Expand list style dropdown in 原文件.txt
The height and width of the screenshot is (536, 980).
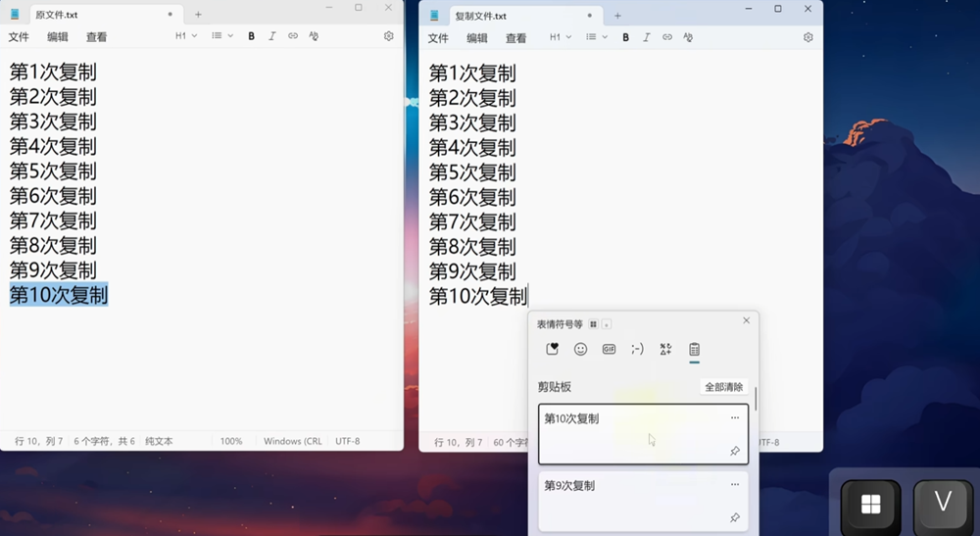pyautogui.click(x=222, y=36)
